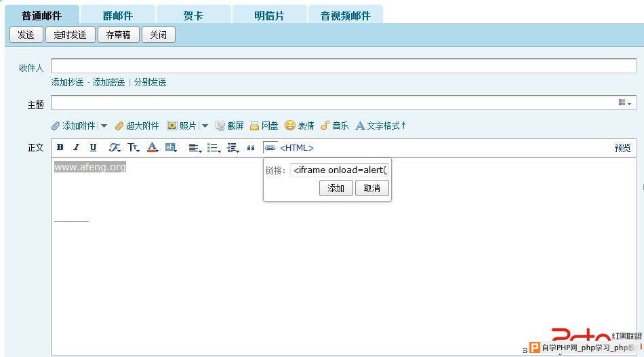
Task: Open text background highlight color
Action: (170, 147)
